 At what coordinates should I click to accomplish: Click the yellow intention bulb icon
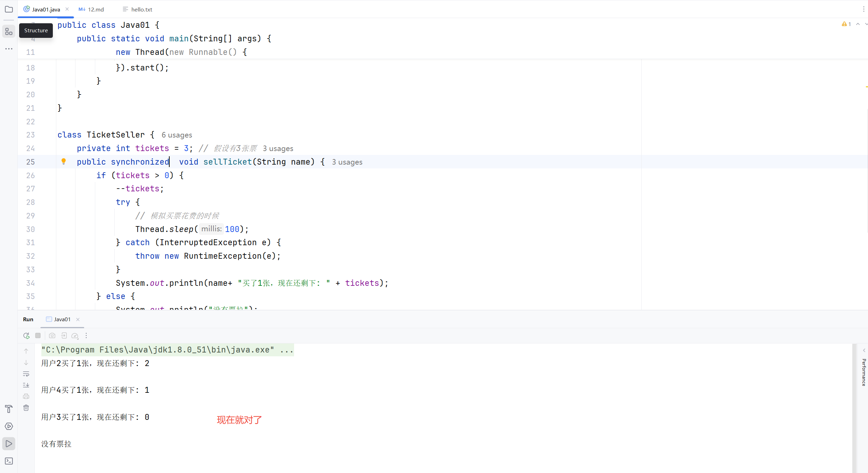pyautogui.click(x=64, y=161)
